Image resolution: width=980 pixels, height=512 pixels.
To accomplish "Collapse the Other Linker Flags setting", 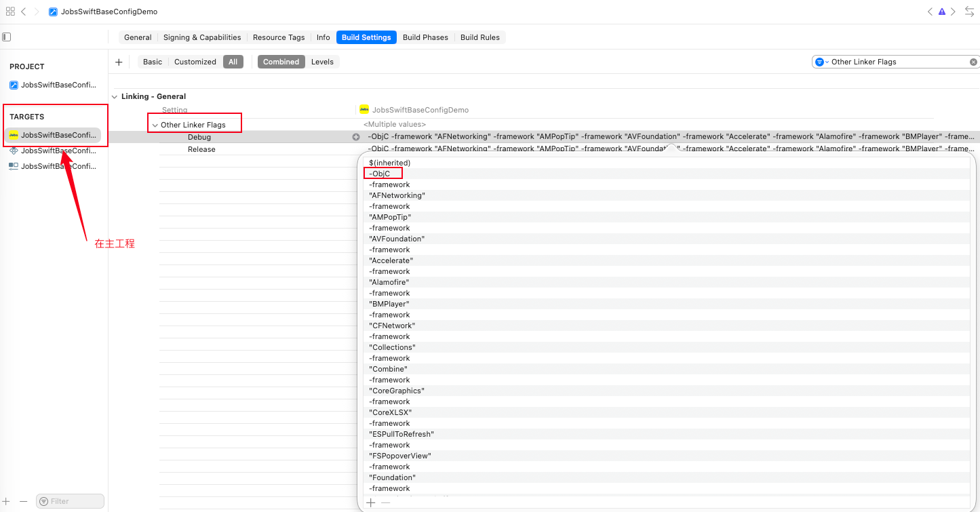I will click(155, 125).
